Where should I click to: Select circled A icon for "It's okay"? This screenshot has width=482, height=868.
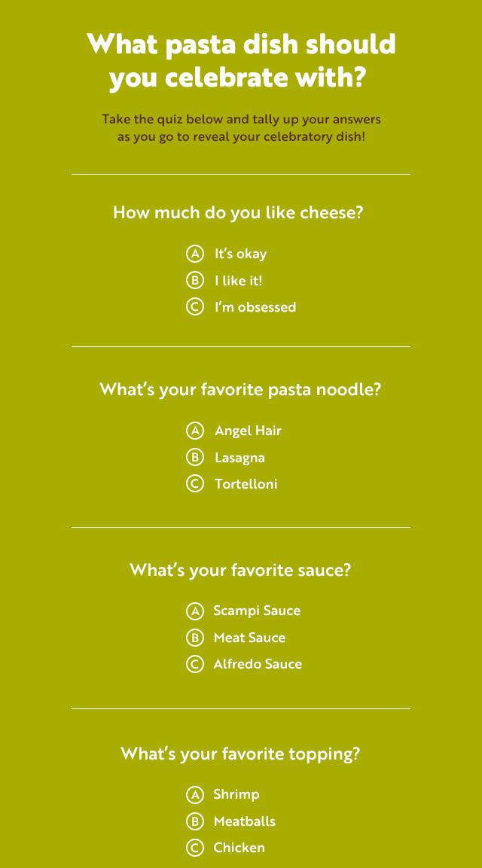[x=195, y=254]
